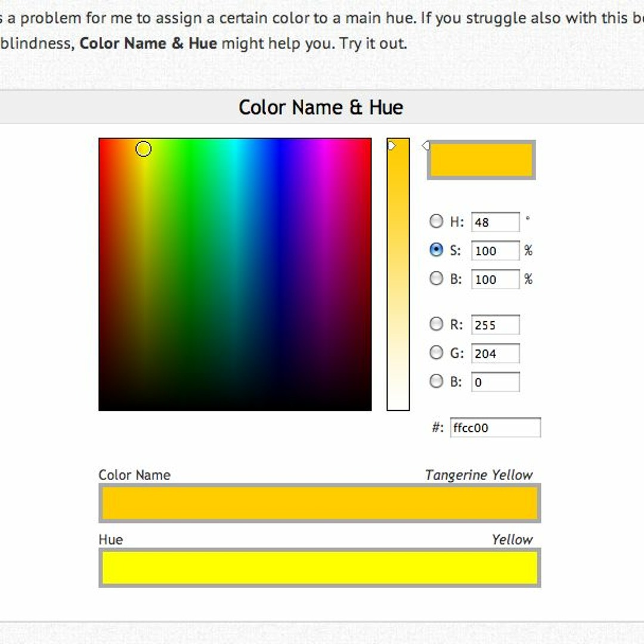Select the H hue radio button
The image size is (644, 644).
pos(436,221)
